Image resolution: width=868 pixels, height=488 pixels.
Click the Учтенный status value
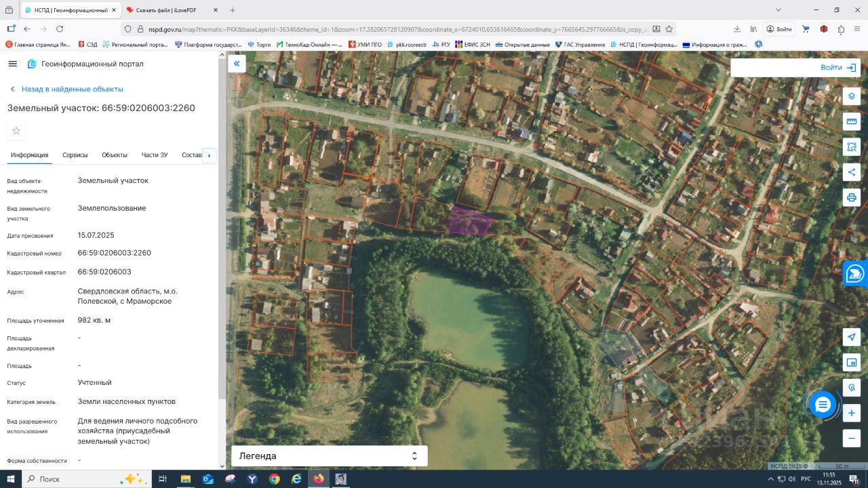coord(95,383)
